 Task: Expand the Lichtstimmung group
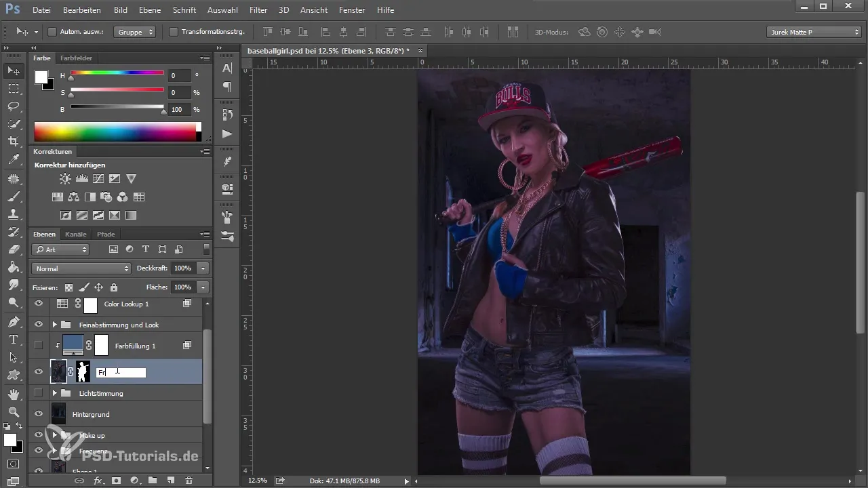coord(55,393)
